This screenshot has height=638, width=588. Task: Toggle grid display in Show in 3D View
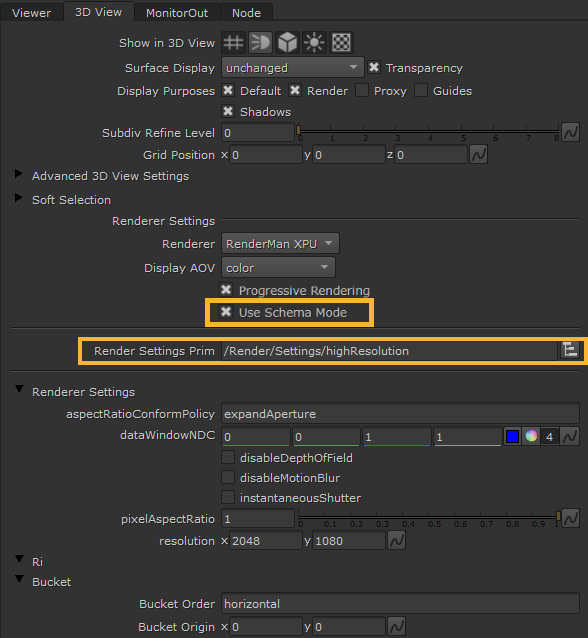point(234,43)
